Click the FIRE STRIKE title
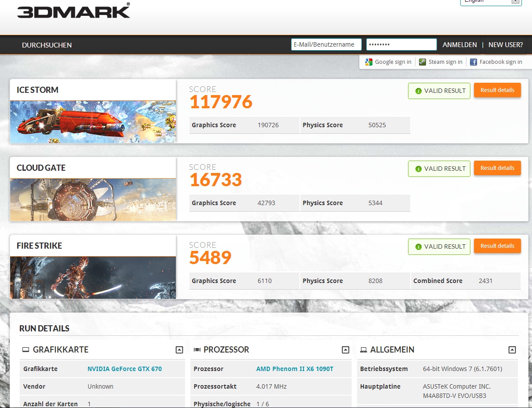This screenshot has width=532, height=408. coord(39,246)
